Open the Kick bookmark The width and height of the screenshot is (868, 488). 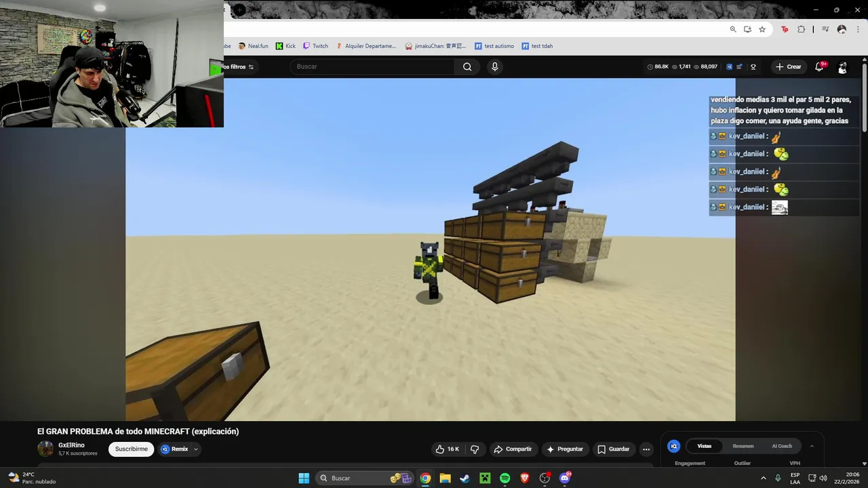point(285,46)
